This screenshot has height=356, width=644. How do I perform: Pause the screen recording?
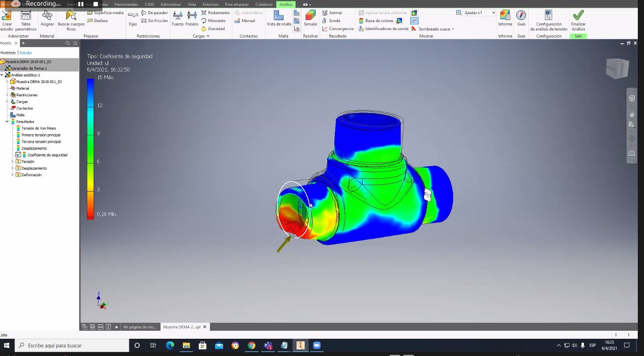point(81,4)
